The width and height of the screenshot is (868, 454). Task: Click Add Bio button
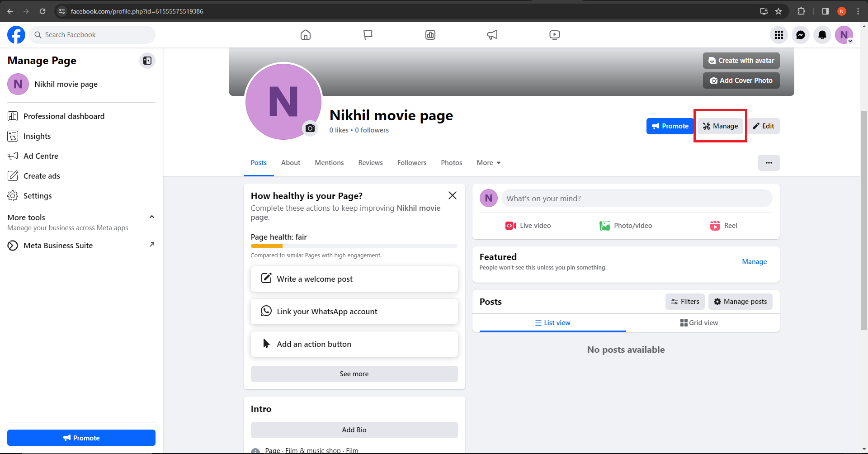coord(354,430)
